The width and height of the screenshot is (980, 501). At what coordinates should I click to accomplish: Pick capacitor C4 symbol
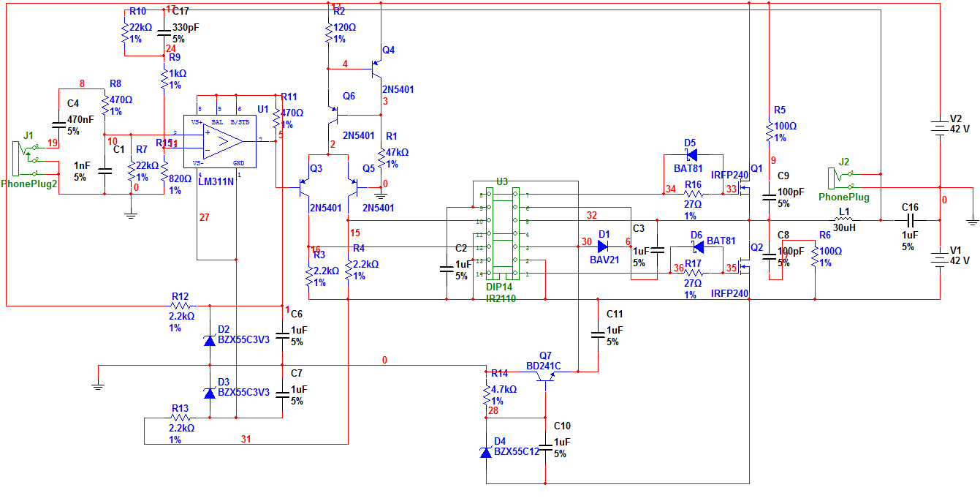tap(58, 124)
